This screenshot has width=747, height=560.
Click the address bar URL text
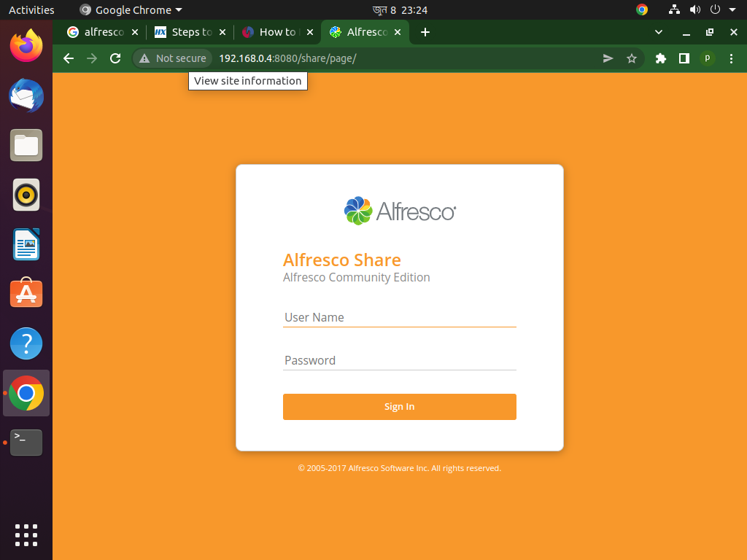click(287, 58)
